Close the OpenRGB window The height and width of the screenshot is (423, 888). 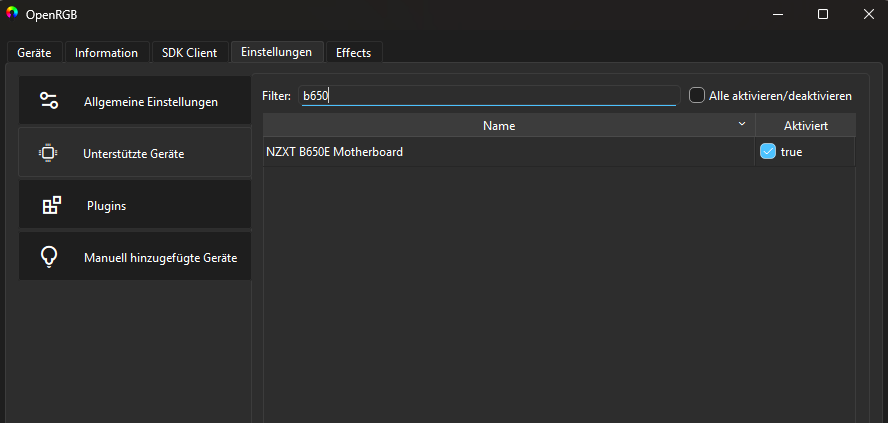point(868,14)
